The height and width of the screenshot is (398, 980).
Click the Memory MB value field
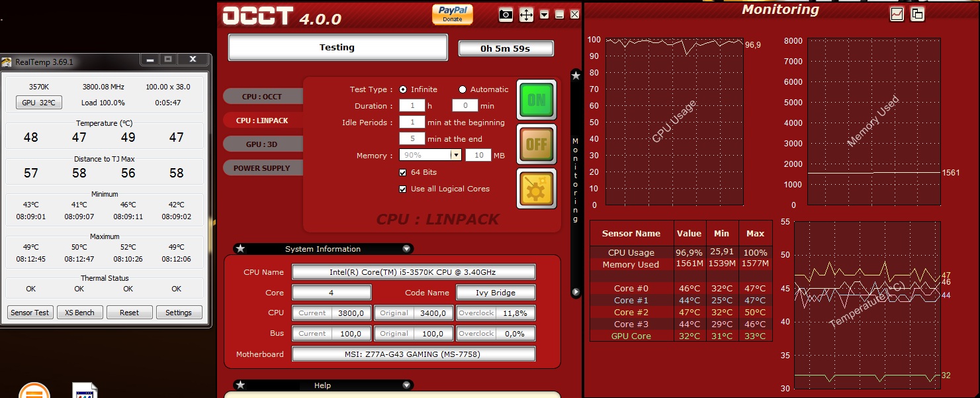click(478, 155)
